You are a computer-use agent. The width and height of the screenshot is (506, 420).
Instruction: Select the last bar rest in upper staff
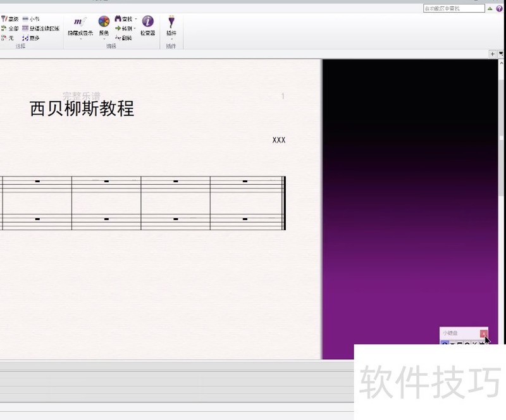click(x=245, y=182)
